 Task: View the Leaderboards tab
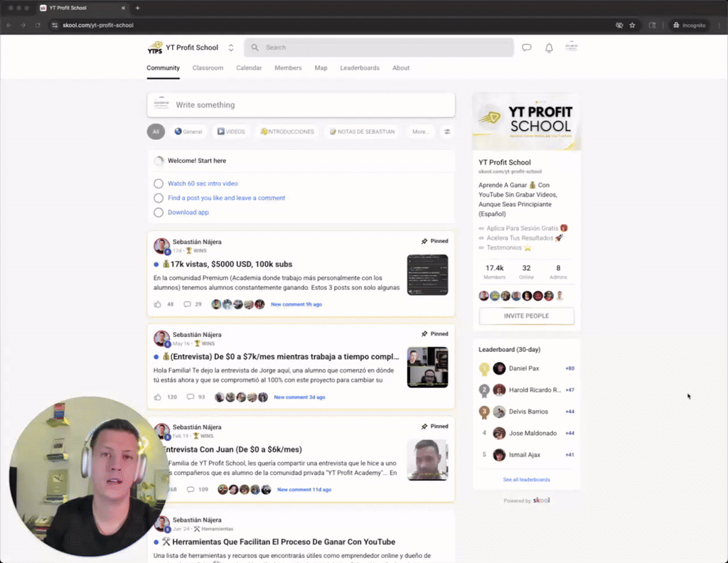359,68
